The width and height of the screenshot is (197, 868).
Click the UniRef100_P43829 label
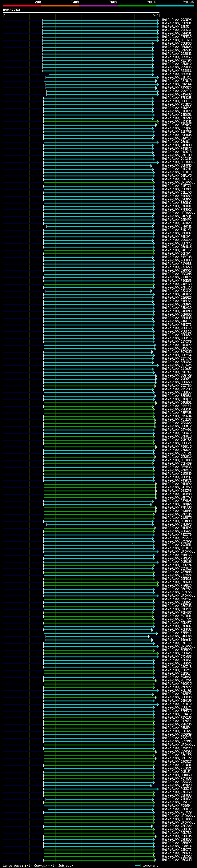pos(177,223)
